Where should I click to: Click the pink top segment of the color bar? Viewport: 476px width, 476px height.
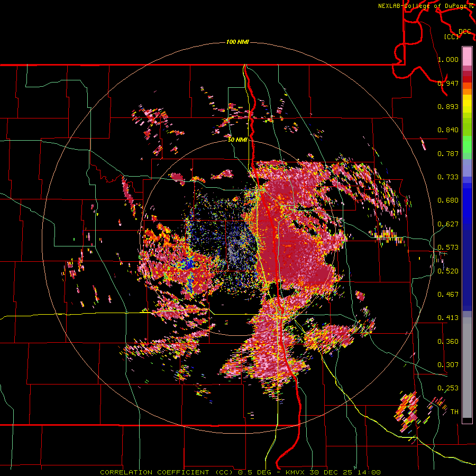pyautogui.click(x=467, y=56)
